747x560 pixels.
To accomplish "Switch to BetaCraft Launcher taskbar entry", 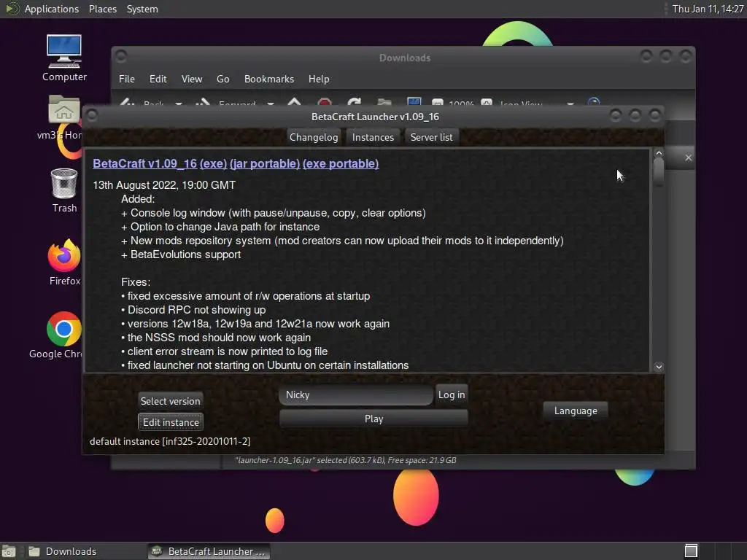I will [209, 551].
